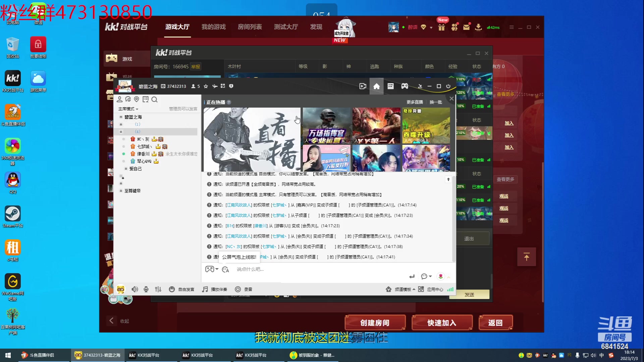Image resolution: width=644 pixels, height=362 pixels.
Task: Open the large 看直播 guitar thumbnail
Action: [252, 139]
